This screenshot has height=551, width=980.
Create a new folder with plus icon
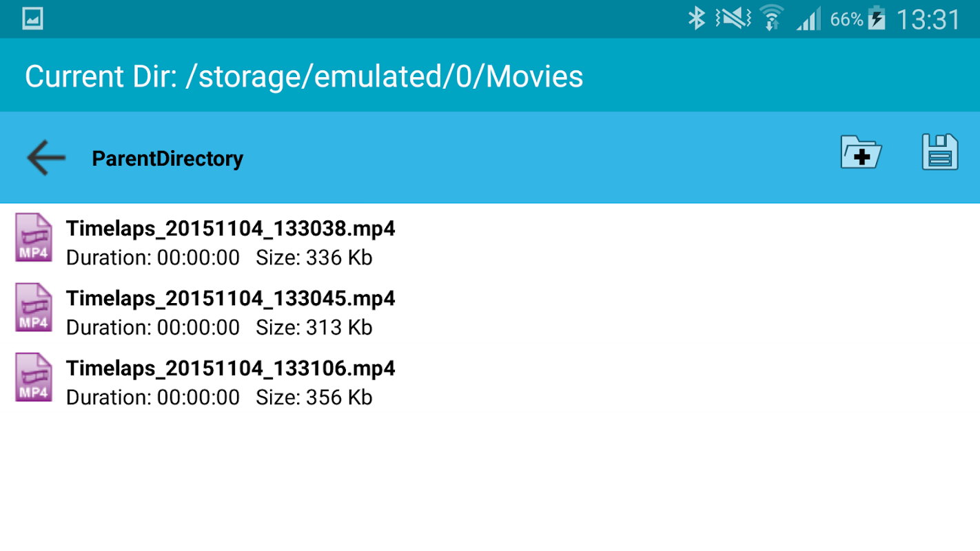point(861,152)
